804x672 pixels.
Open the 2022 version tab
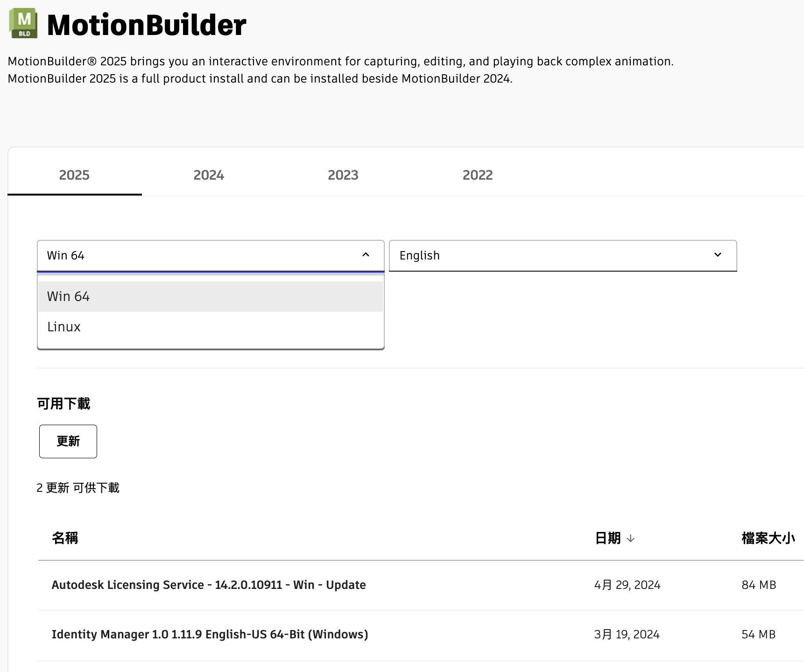pyautogui.click(x=478, y=175)
